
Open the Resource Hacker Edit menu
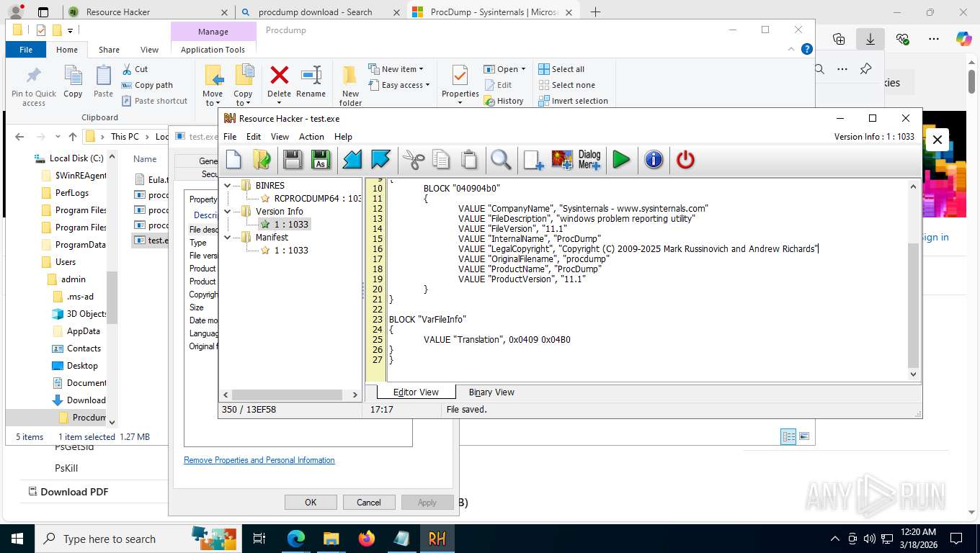(254, 136)
